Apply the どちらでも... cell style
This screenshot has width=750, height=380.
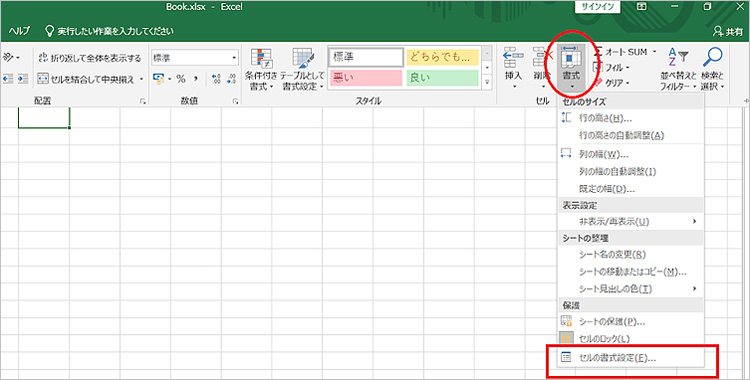tap(442, 57)
